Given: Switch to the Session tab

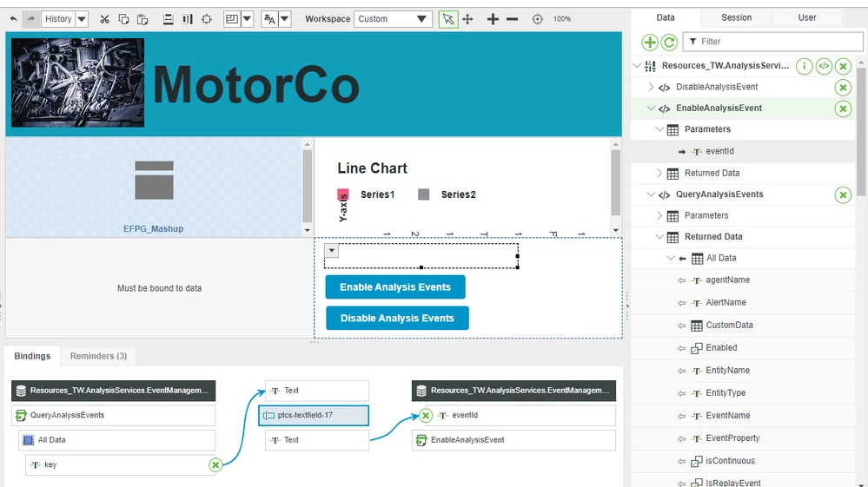Looking at the screenshot, I should coord(736,17).
